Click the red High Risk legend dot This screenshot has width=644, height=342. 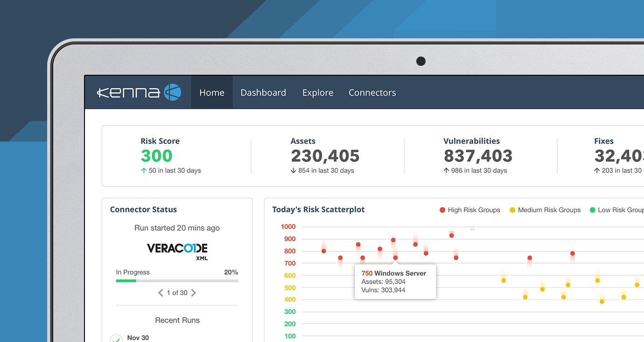tap(442, 210)
